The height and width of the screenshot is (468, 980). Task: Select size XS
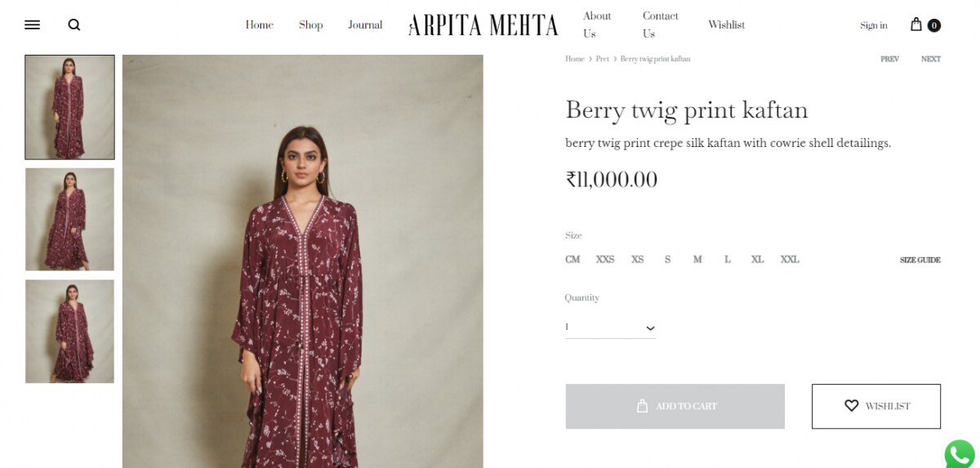[x=637, y=260]
